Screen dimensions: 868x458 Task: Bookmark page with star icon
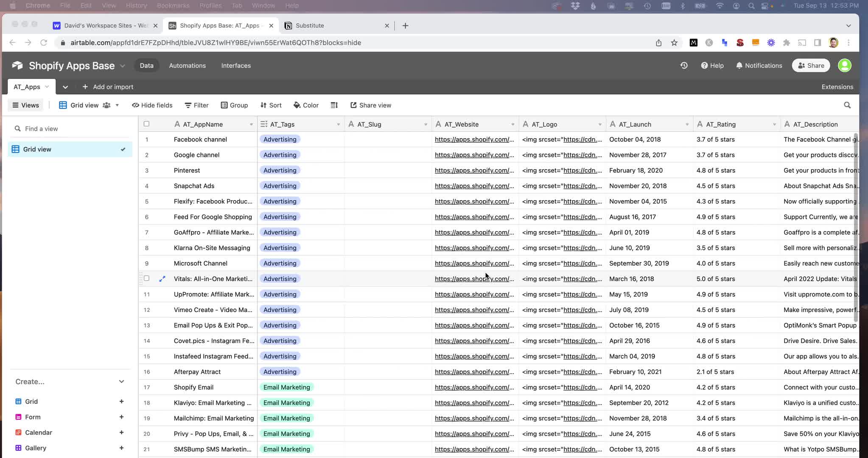tap(674, 42)
